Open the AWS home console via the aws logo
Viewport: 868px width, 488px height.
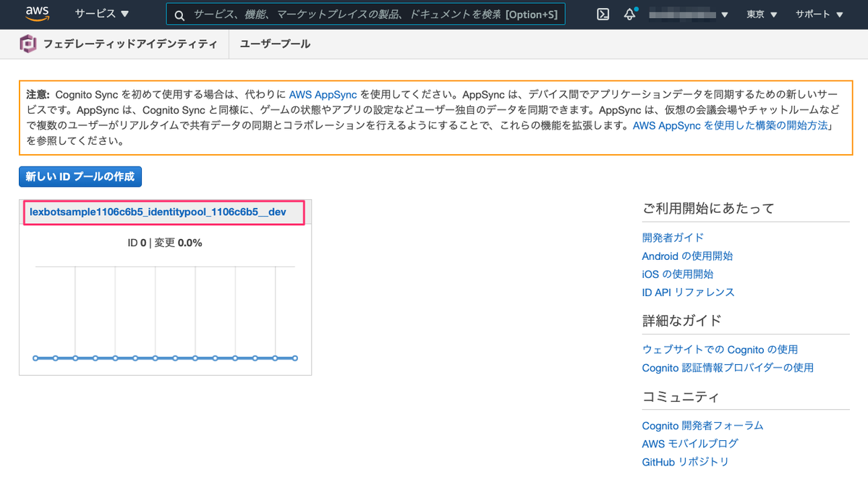tap(37, 13)
